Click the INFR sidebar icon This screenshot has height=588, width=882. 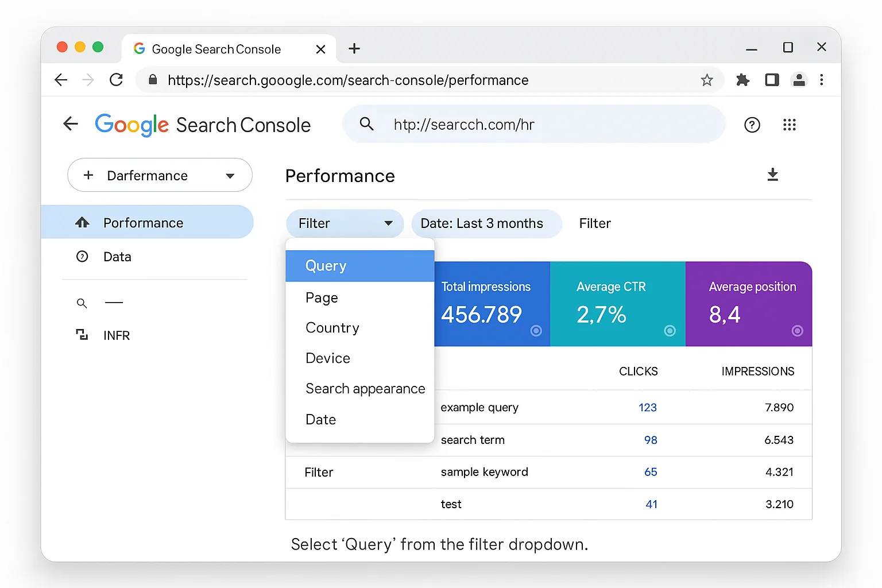tap(82, 335)
